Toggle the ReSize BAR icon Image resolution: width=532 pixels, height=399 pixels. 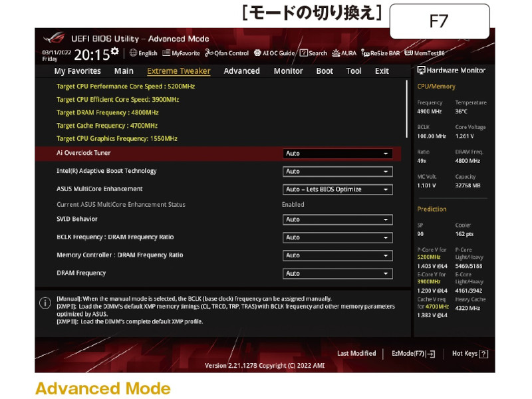point(365,53)
